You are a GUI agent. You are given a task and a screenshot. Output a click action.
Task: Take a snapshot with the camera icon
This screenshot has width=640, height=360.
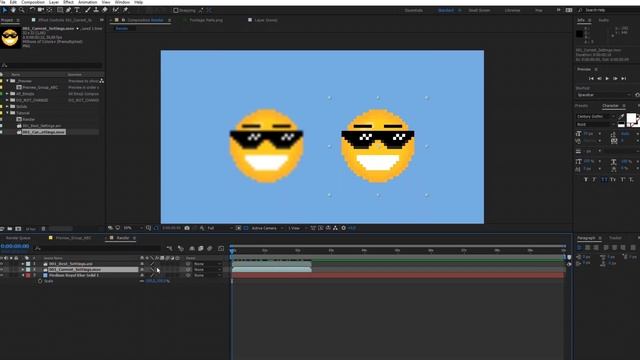(187, 228)
